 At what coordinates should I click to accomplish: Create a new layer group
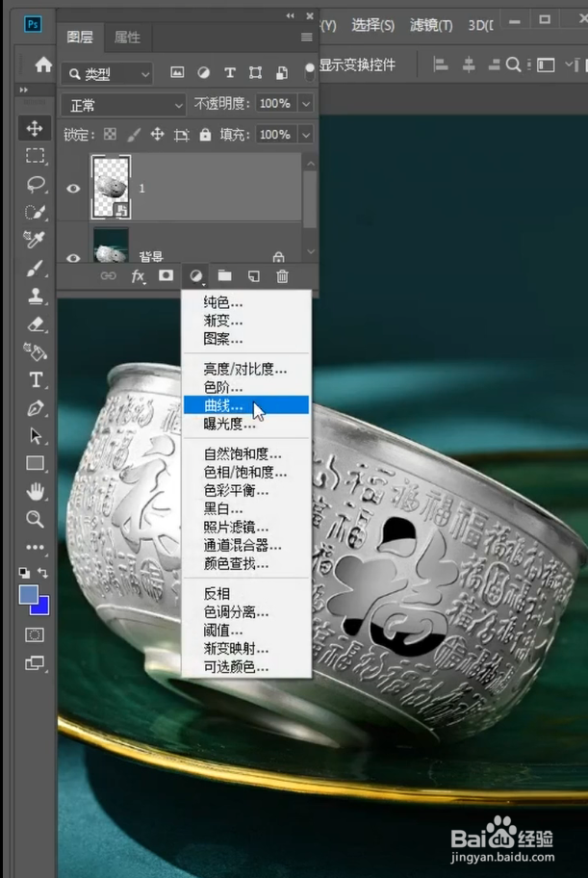point(224,275)
